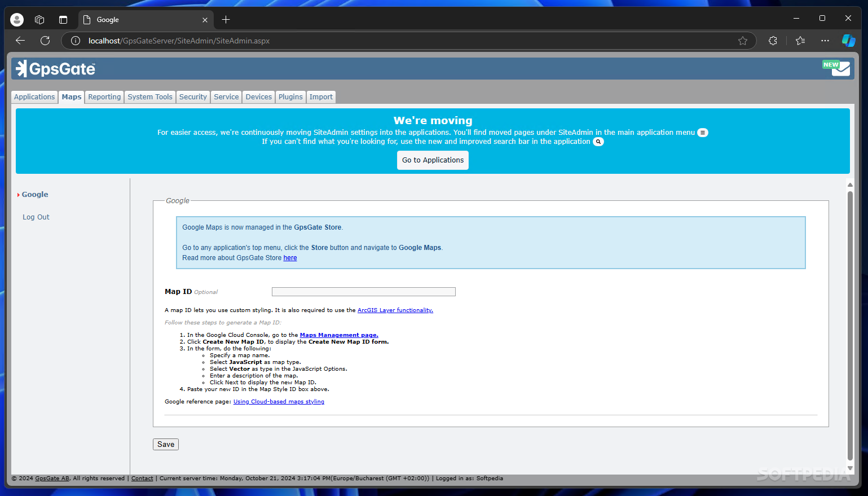Click the GpsGate logo

pyautogui.click(x=56, y=69)
